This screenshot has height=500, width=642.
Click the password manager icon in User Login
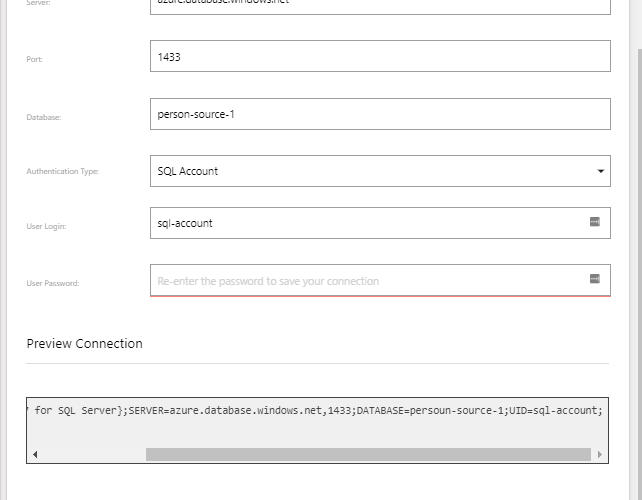tap(594, 222)
